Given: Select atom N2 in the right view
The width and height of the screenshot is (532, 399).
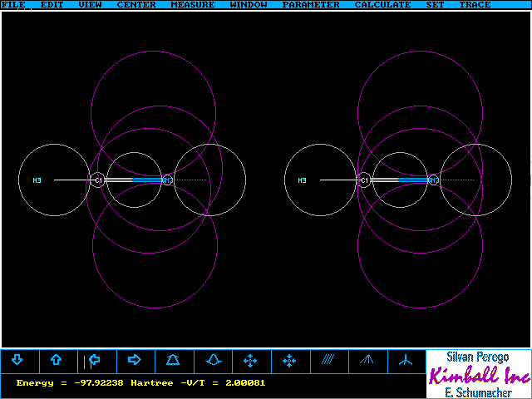Looking at the screenshot, I should pos(434,180).
